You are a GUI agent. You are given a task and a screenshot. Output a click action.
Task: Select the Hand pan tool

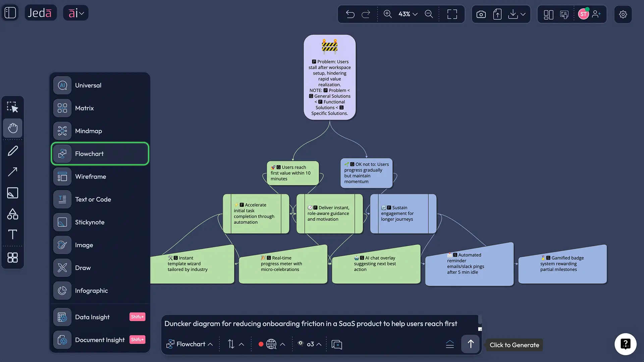12,128
